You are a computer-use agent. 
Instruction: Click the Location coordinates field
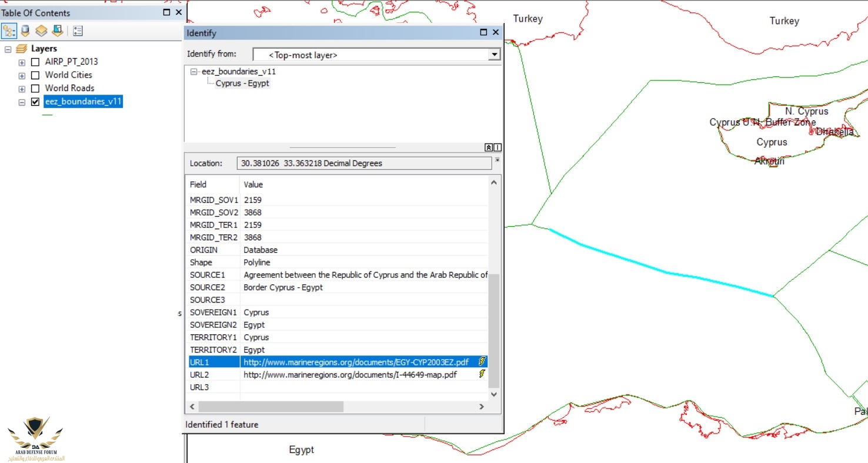click(x=364, y=163)
